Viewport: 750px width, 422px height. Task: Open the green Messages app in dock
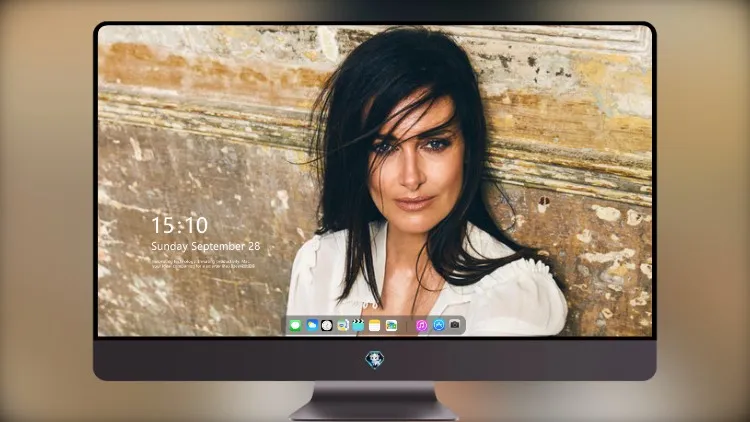[x=295, y=326]
